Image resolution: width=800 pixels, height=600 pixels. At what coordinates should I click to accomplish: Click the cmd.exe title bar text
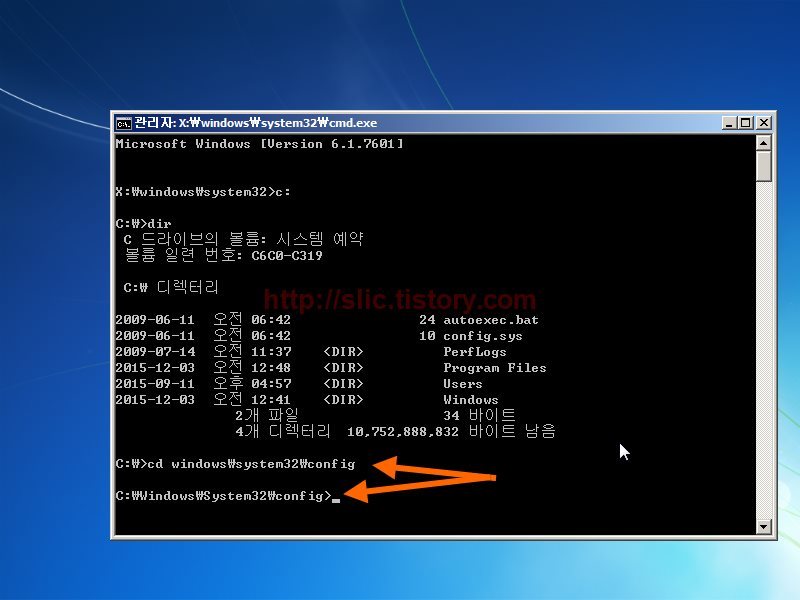(x=256, y=123)
